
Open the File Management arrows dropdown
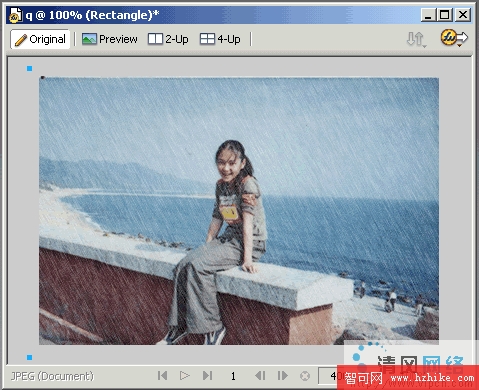pos(416,39)
